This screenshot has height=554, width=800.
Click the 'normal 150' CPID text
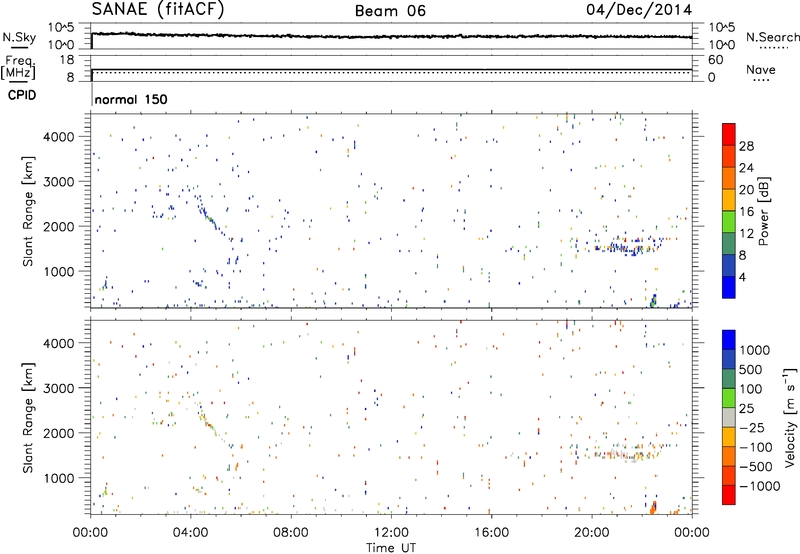pyautogui.click(x=131, y=99)
